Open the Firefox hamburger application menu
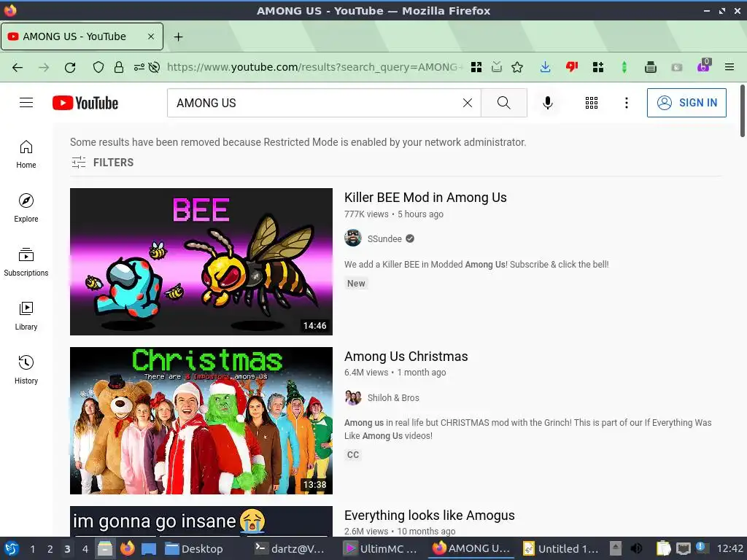The width and height of the screenshot is (747, 560). pos(729,67)
